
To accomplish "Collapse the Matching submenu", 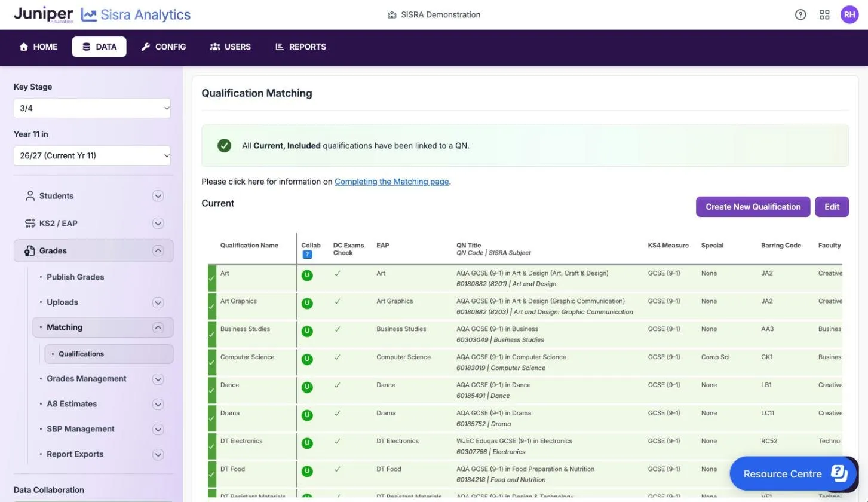I will coord(158,327).
